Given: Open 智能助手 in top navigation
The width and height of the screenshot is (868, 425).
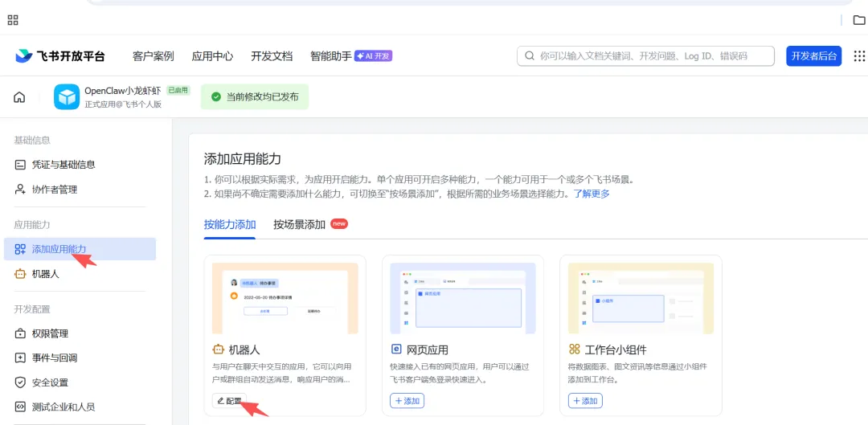Looking at the screenshot, I should 331,56.
